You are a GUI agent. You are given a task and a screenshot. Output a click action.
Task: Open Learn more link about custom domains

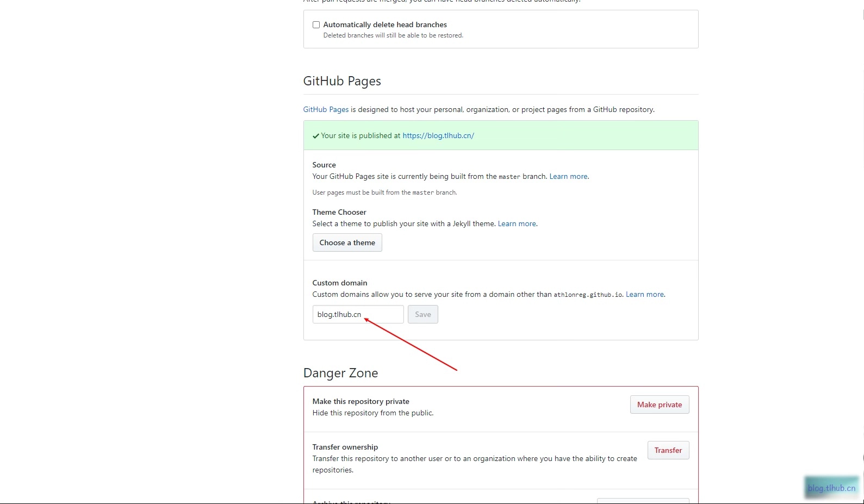click(x=644, y=294)
